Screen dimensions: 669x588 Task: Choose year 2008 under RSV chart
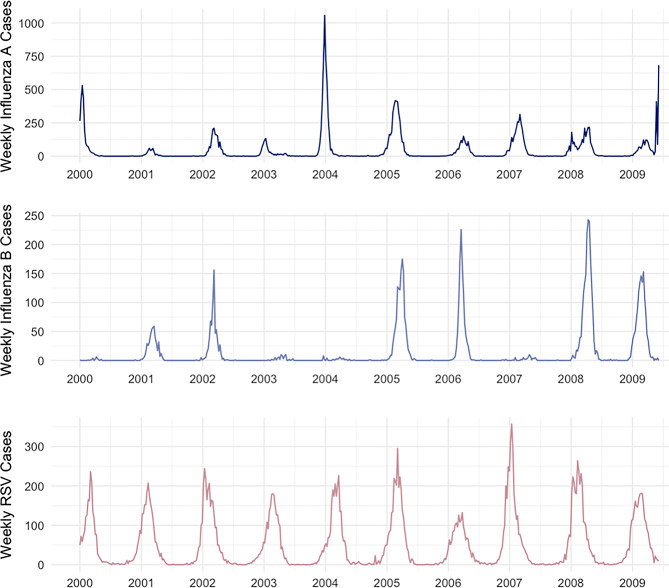(x=571, y=583)
